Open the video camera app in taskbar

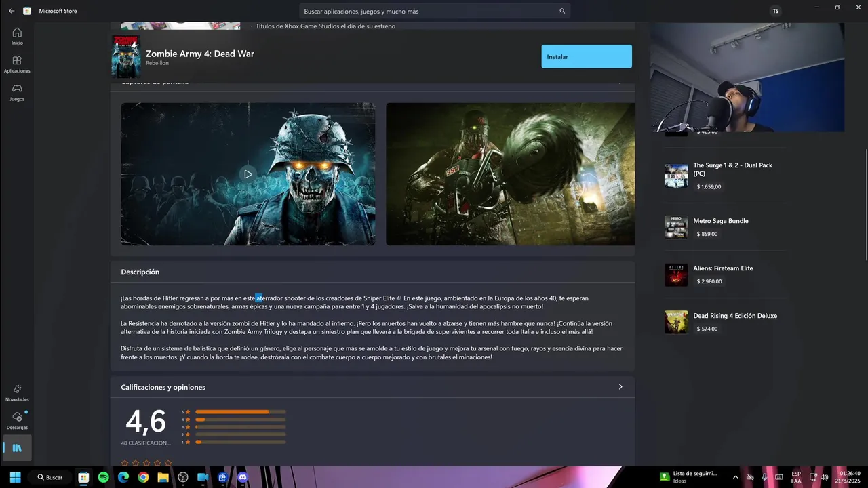pyautogui.click(x=203, y=477)
